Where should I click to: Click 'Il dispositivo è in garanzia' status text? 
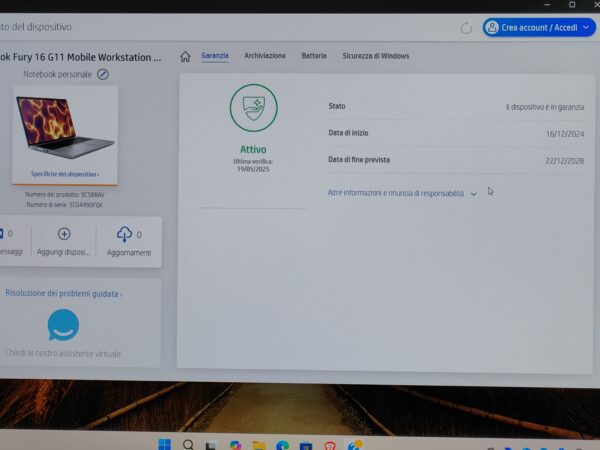point(545,107)
